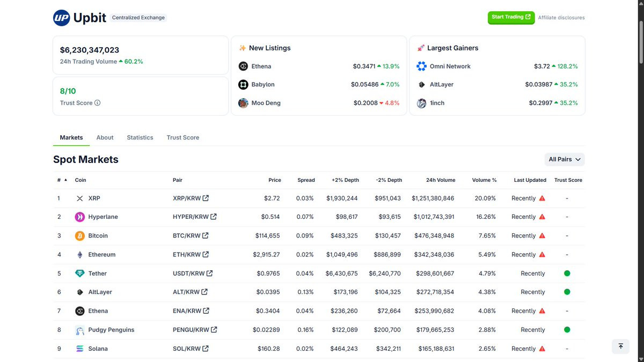The image size is (644, 362).
Task: Click the green trust dot for Tether
Action: click(567, 274)
